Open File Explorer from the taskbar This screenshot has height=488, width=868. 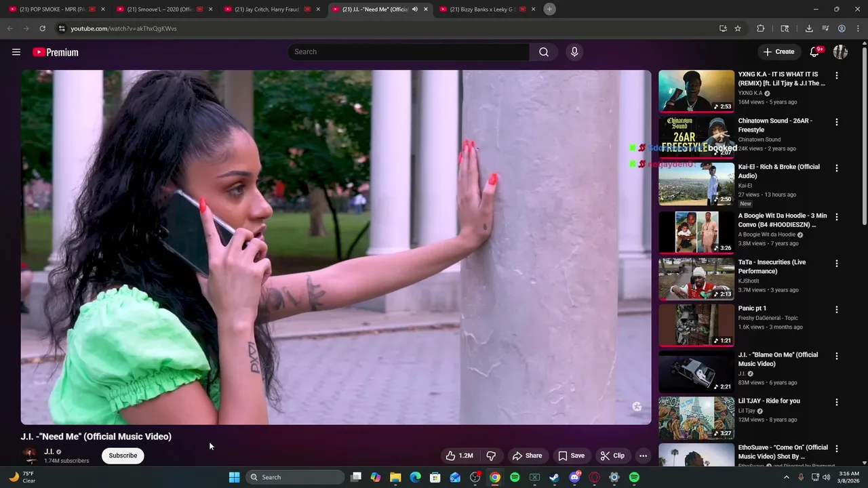click(395, 477)
